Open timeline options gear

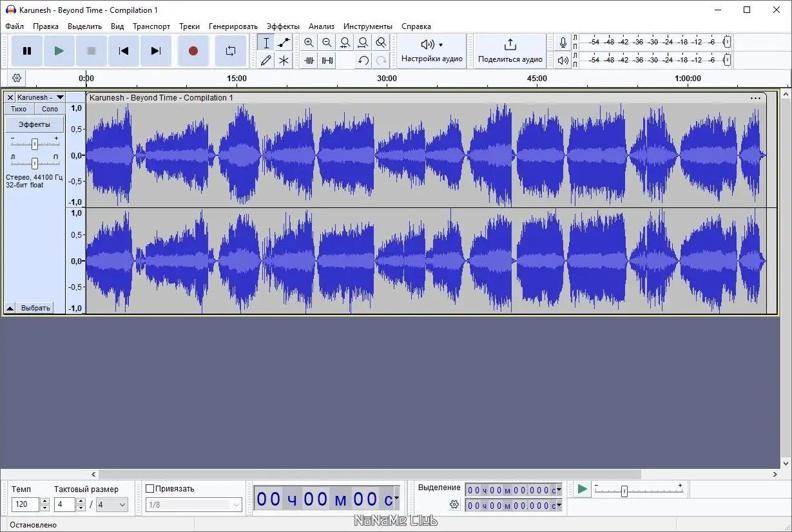click(x=17, y=78)
